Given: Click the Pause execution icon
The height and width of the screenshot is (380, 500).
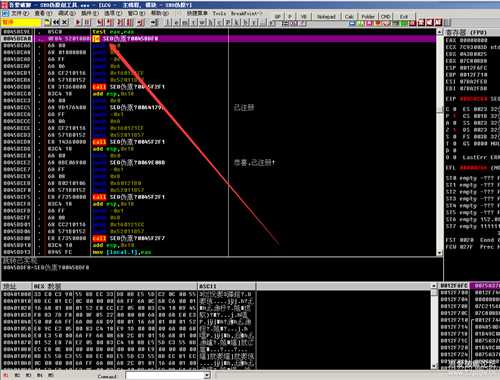Looking at the screenshot, I should [x=87, y=22].
